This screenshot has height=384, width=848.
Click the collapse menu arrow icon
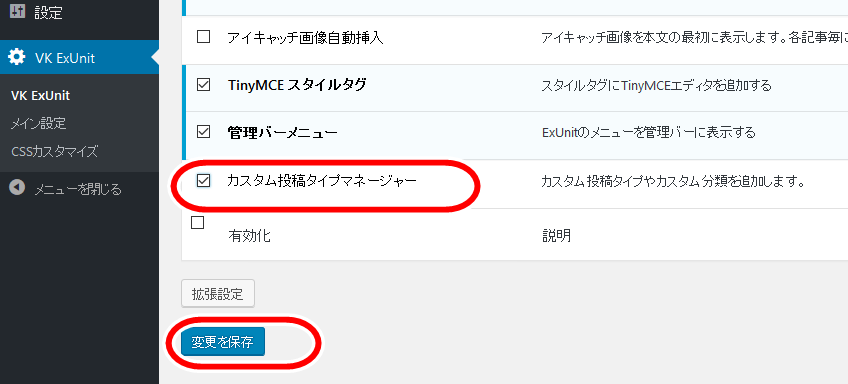[17, 188]
